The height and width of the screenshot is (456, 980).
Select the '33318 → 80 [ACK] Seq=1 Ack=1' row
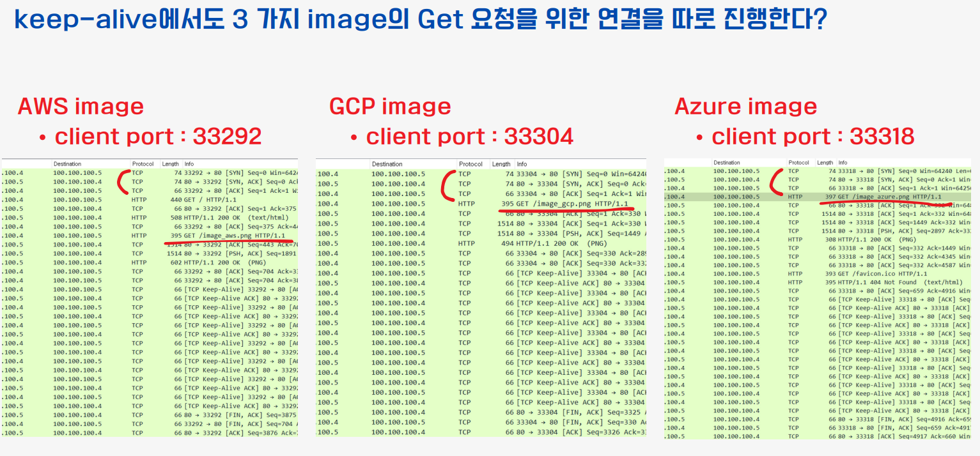[x=818, y=188]
